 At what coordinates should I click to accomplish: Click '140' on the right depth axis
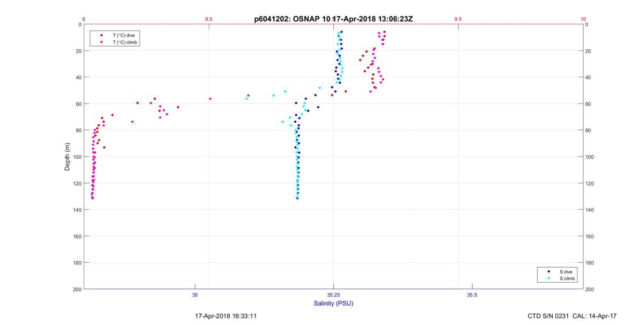pos(590,210)
